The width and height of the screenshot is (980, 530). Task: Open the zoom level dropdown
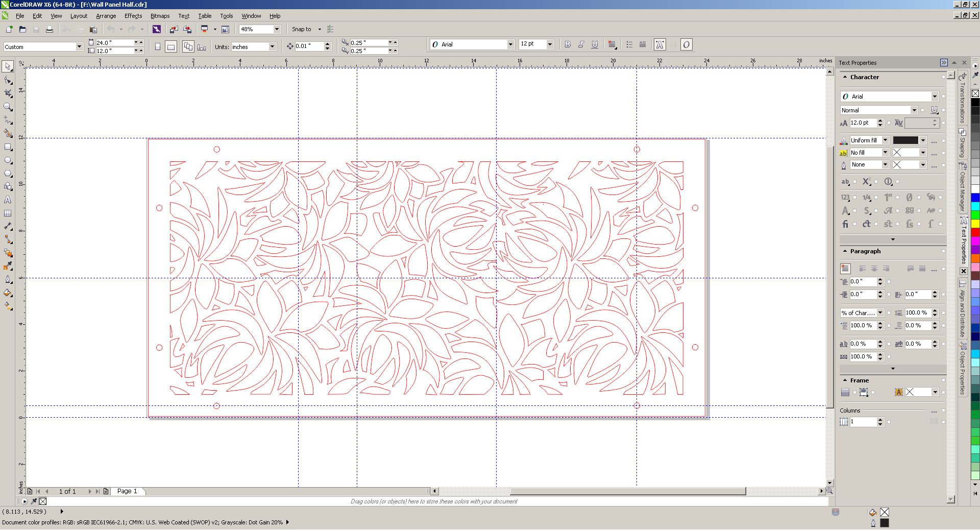click(x=277, y=30)
